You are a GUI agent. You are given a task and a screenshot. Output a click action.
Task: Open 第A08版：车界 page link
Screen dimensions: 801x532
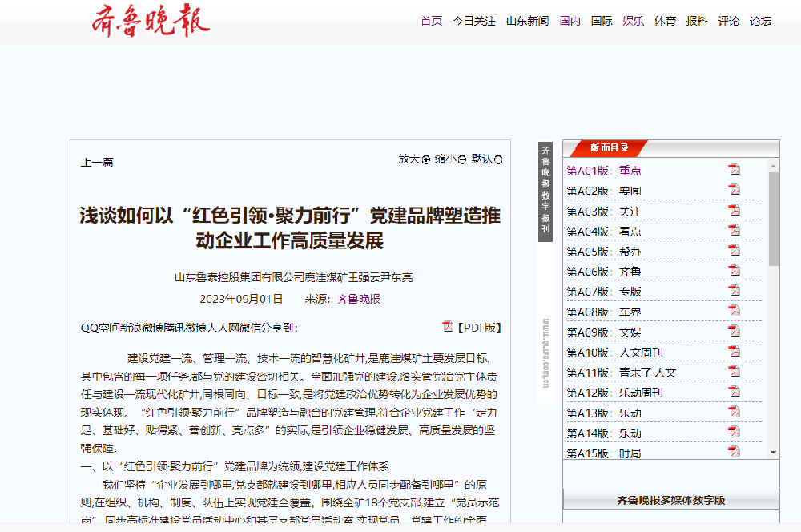pos(604,312)
